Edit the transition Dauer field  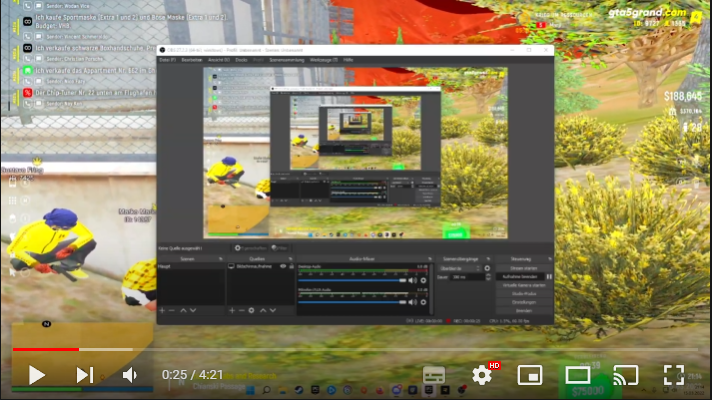tap(468, 277)
